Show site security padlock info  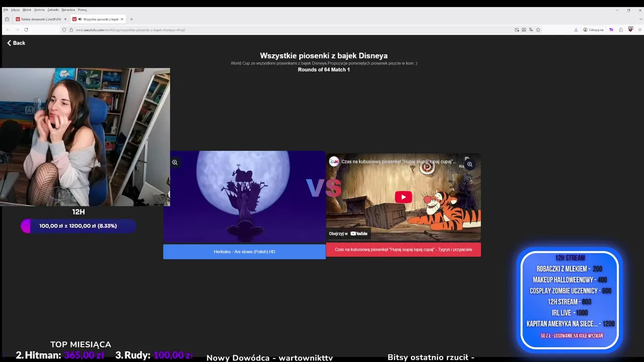click(71, 30)
